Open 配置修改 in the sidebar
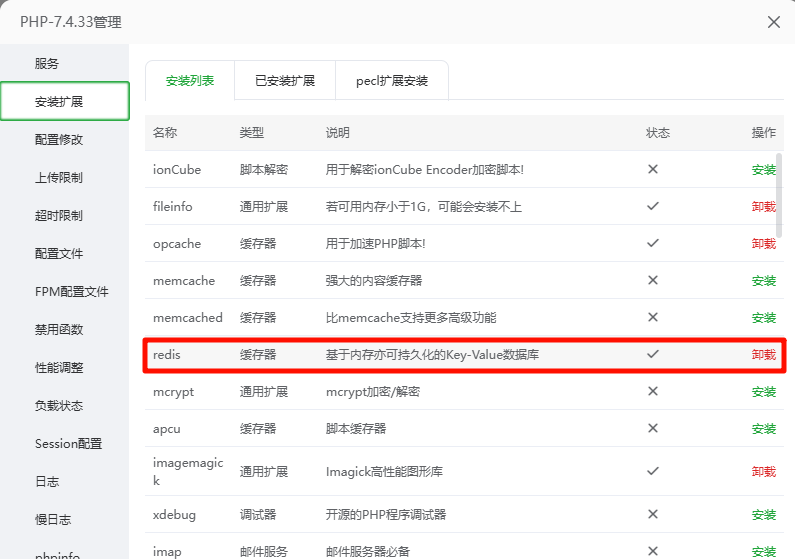Image resolution: width=795 pixels, height=559 pixels. pos(59,140)
